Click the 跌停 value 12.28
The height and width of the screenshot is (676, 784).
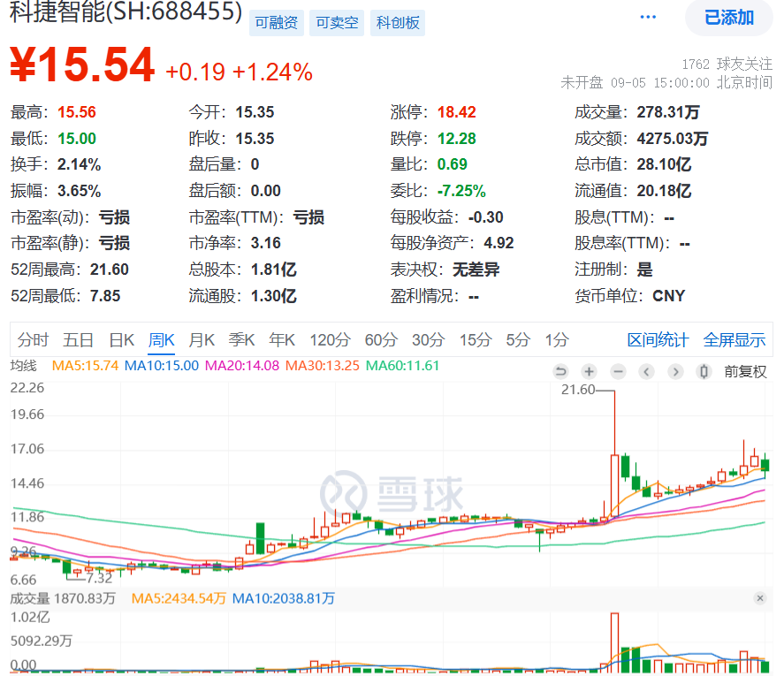coord(456,139)
